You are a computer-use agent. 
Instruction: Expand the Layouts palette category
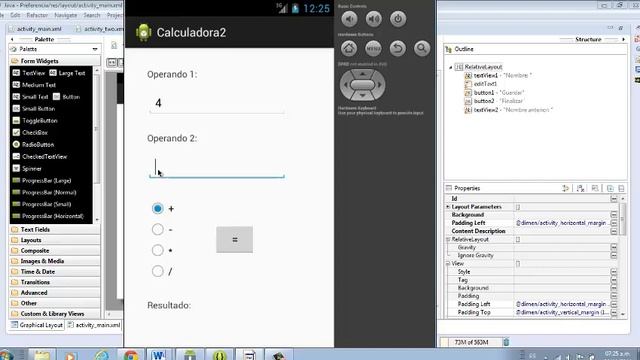55,240
